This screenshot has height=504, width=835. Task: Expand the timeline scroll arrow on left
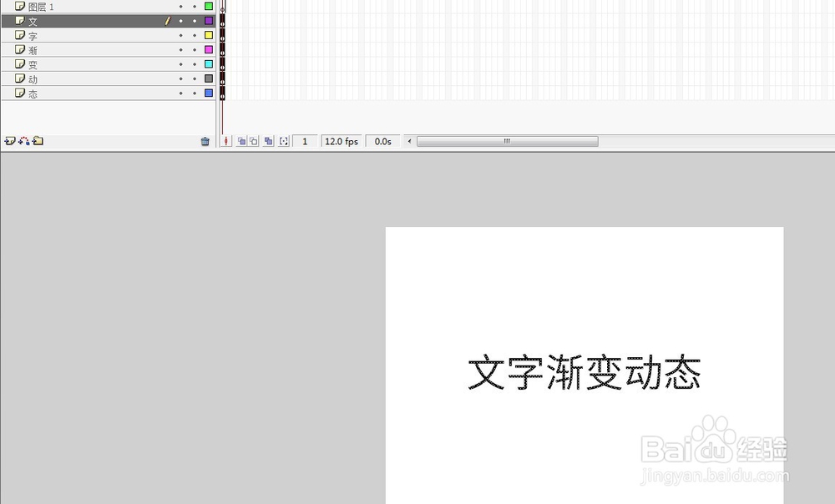pos(409,141)
